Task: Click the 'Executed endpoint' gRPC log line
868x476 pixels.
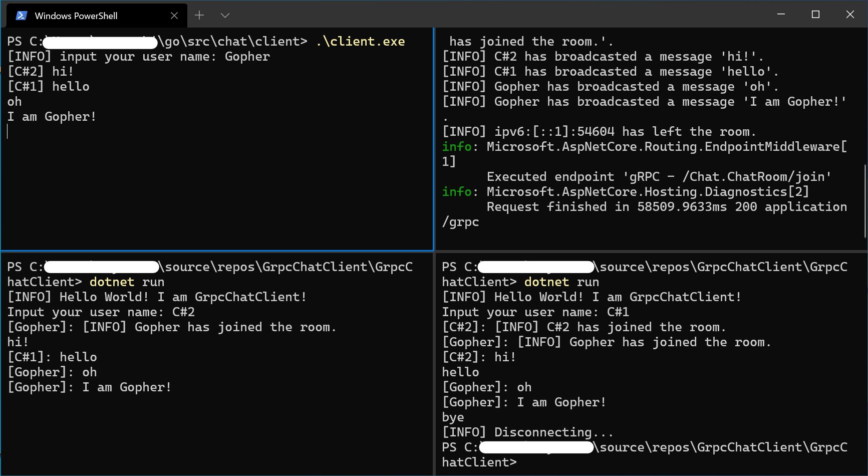Action: [659, 177]
